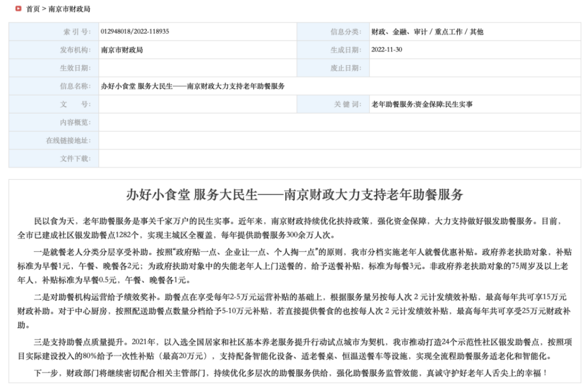Select index number 012948018/2022-118935

(135, 31)
